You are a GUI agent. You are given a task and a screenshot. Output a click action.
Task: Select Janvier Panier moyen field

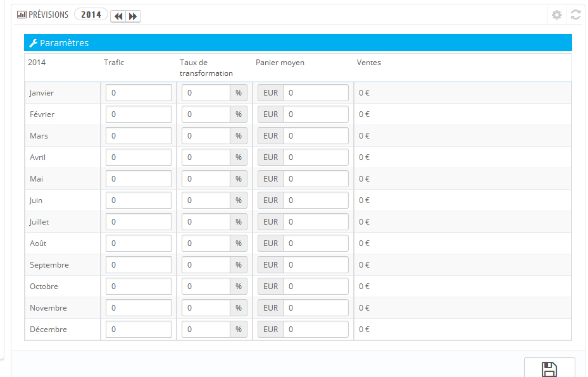click(x=316, y=92)
